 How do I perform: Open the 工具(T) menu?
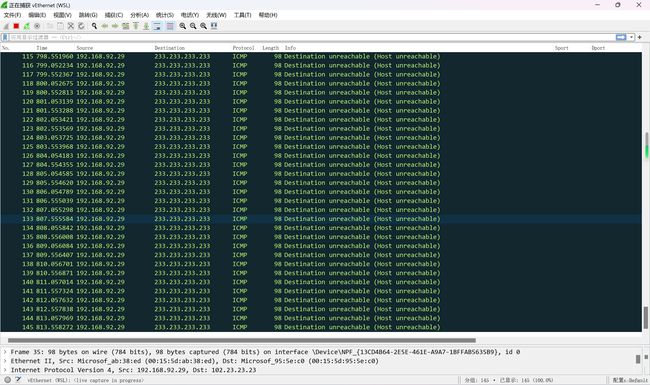pyautogui.click(x=243, y=15)
